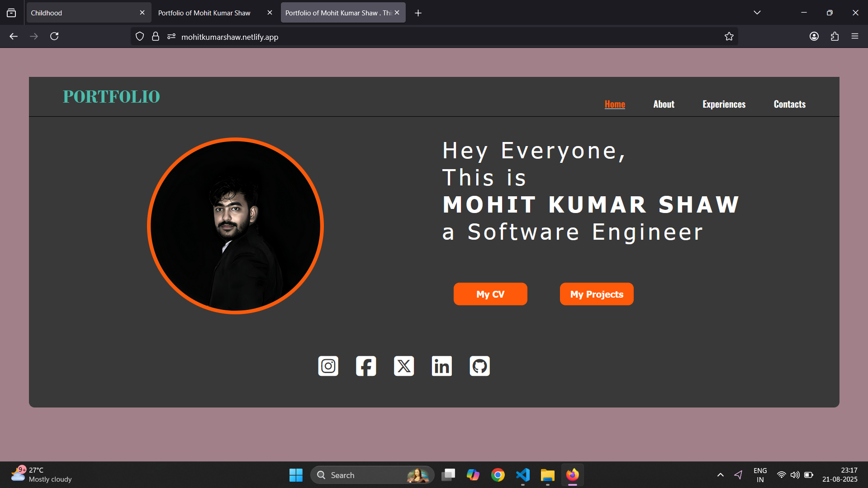Launch Visual Studio Code from the taskbar
Image resolution: width=868 pixels, height=488 pixels.
pyautogui.click(x=522, y=475)
